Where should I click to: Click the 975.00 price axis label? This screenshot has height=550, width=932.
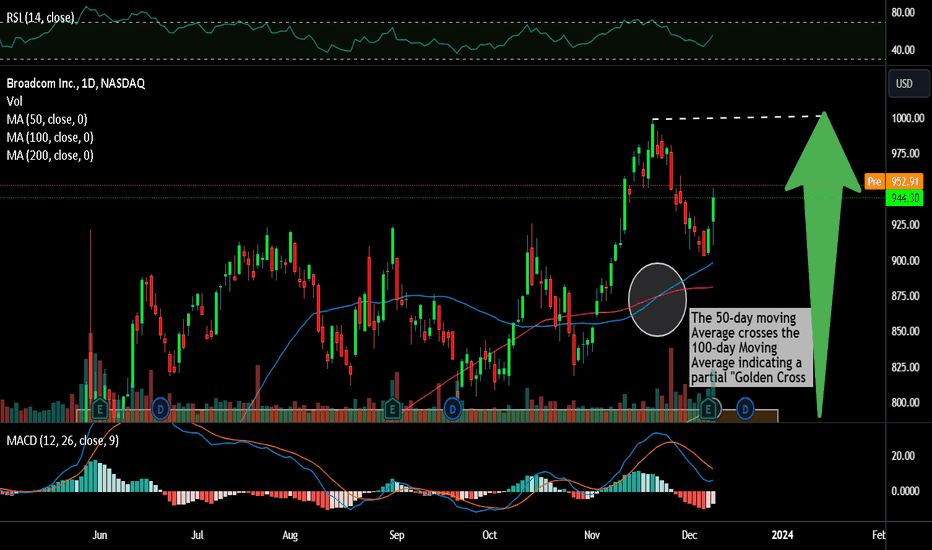click(x=905, y=153)
